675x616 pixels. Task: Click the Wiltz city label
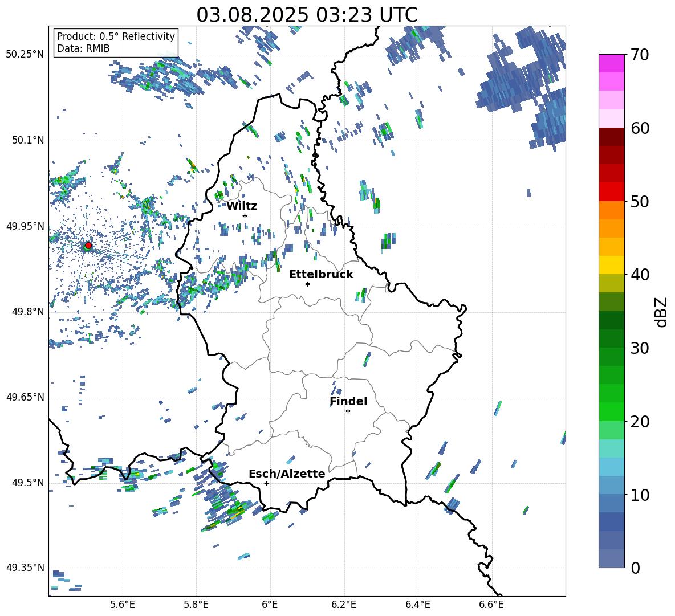(x=242, y=206)
